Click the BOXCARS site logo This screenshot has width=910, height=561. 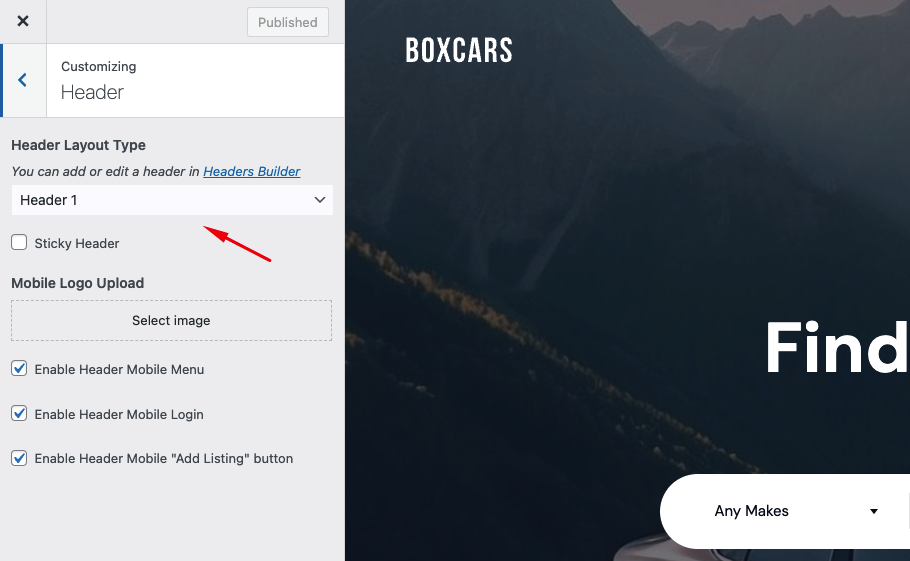coord(459,51)
